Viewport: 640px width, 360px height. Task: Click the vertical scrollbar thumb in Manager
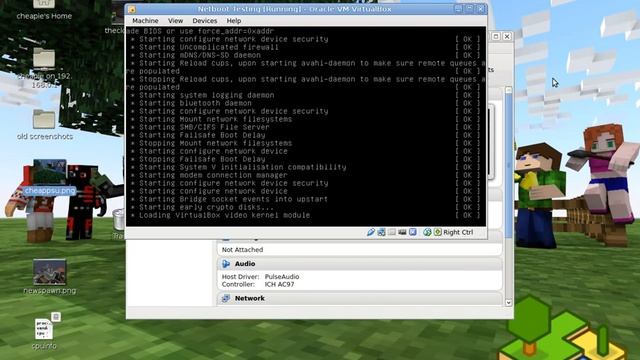click(x=509, y=165)
